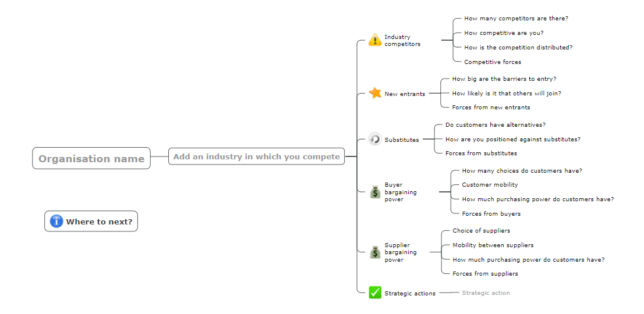Viewport: 644px width, 314px height.
Task: Click the orange star icon for New entrants
Action: 375,93
